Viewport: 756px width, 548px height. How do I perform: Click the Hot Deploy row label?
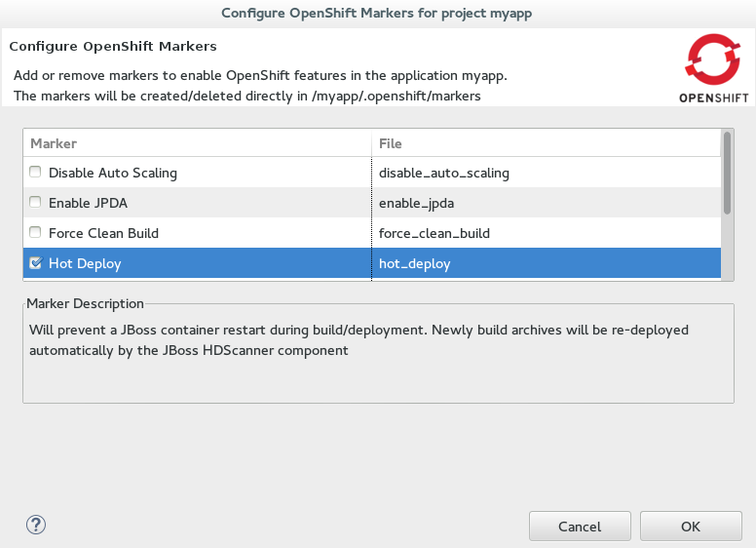coord(85,264)
